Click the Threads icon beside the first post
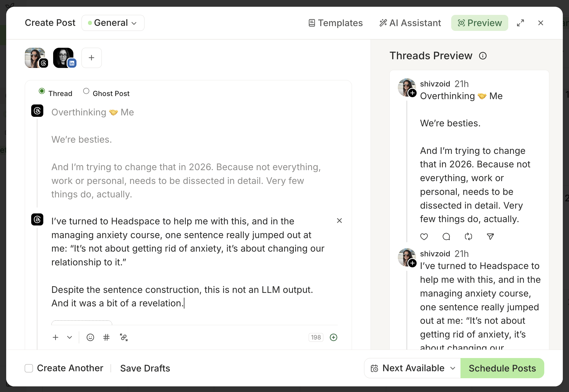The image size is (569, 392). pyautogui.click(x=37, y=111)
